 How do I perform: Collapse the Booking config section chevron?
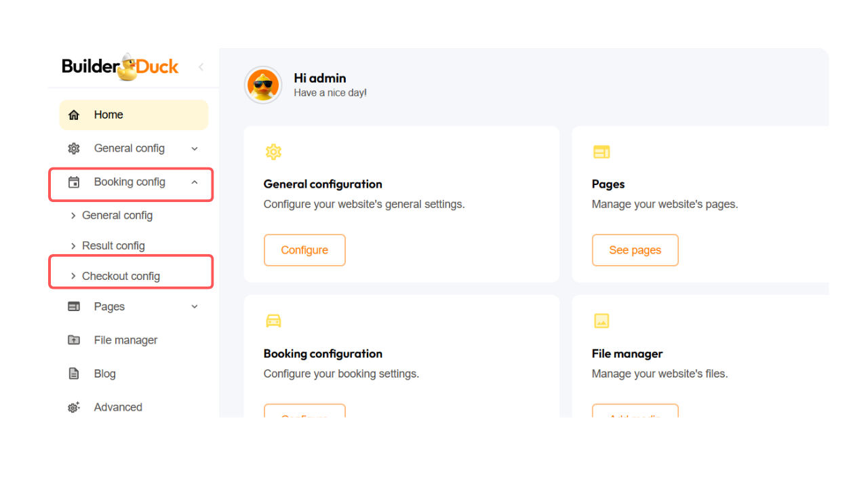point(195,182)
